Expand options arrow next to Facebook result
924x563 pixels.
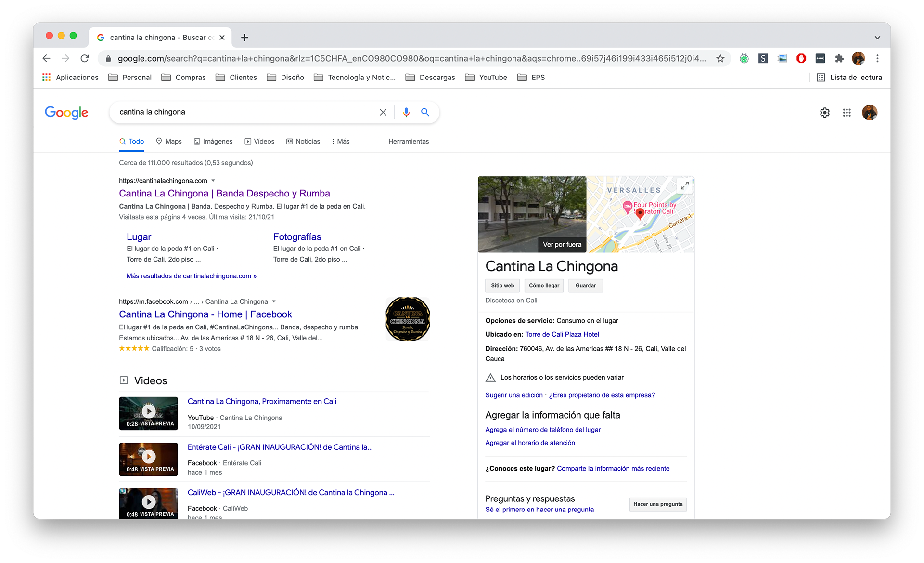(274, 301)
